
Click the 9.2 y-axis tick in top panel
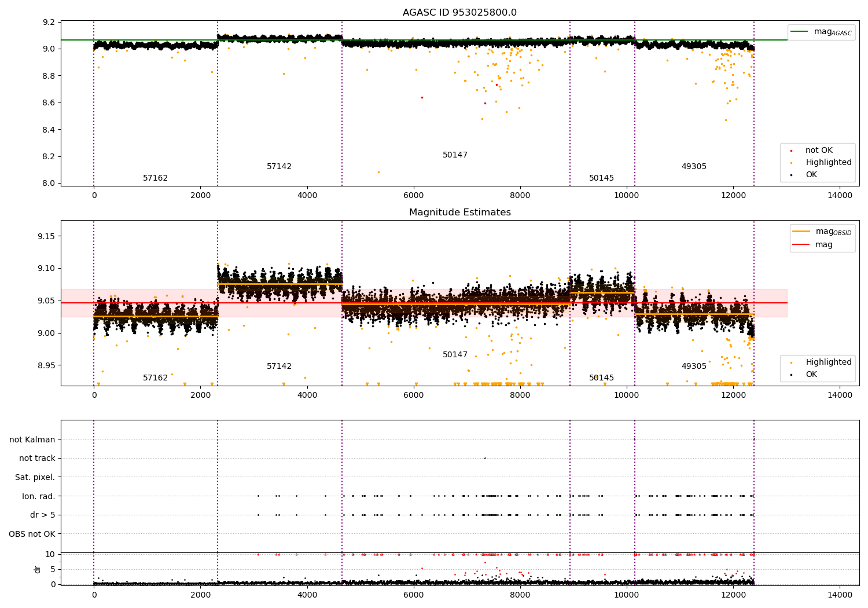pyautogui.click(x=49, y=23)
